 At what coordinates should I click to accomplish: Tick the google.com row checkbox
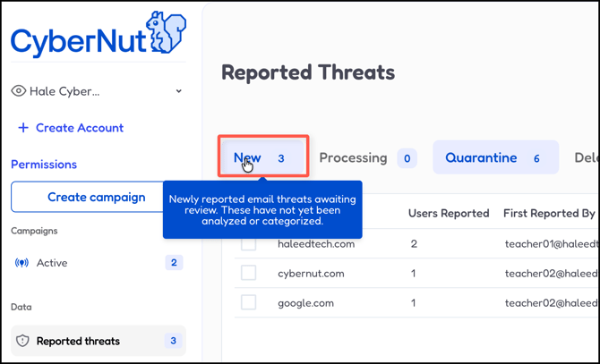click(248, 302)
